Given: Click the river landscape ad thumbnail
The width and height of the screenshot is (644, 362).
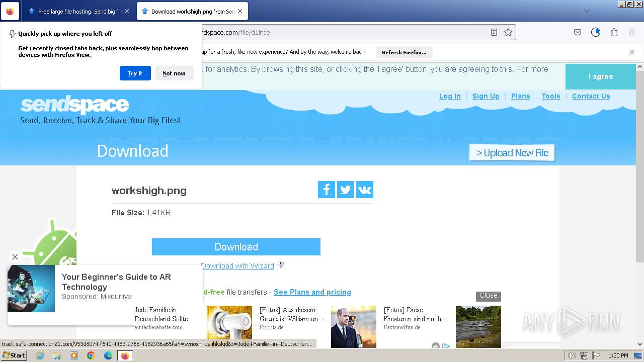Looking at the screenshot, I should [x=478, y=327].
